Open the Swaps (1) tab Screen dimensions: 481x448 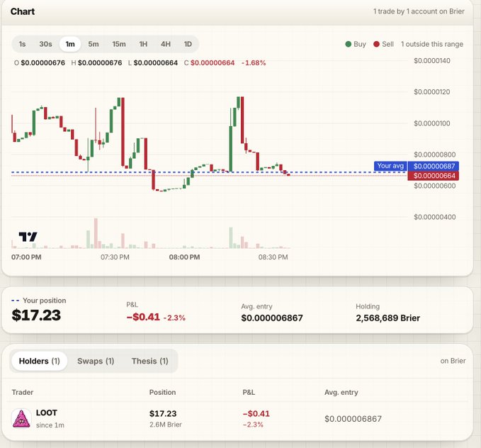(x=96, y=361)
